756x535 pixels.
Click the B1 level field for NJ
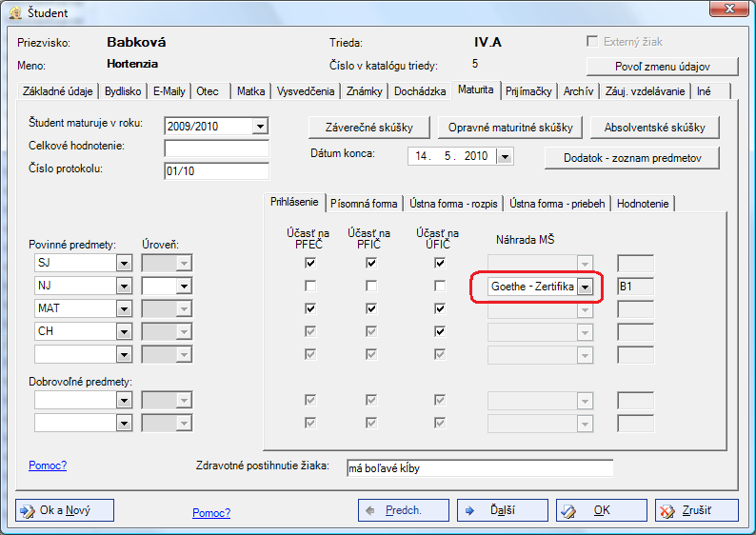click(635, 287)
